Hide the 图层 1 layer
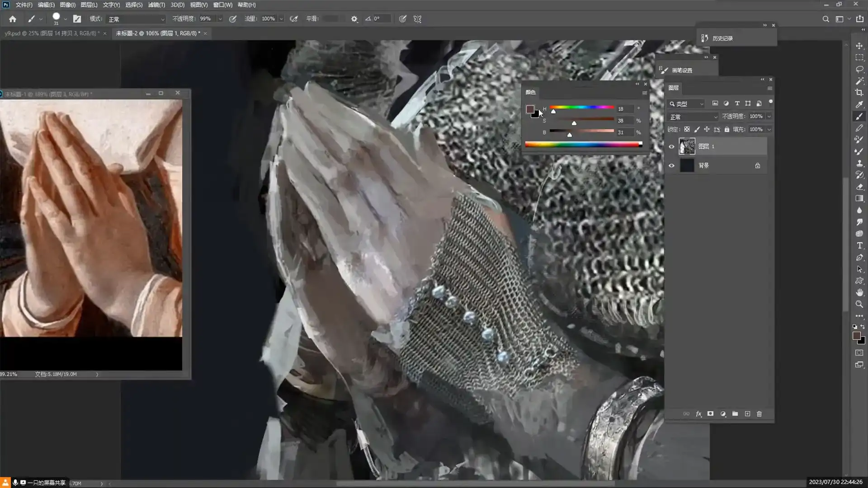868x488 pixels. pyautogui.click(x=671, y=146)
